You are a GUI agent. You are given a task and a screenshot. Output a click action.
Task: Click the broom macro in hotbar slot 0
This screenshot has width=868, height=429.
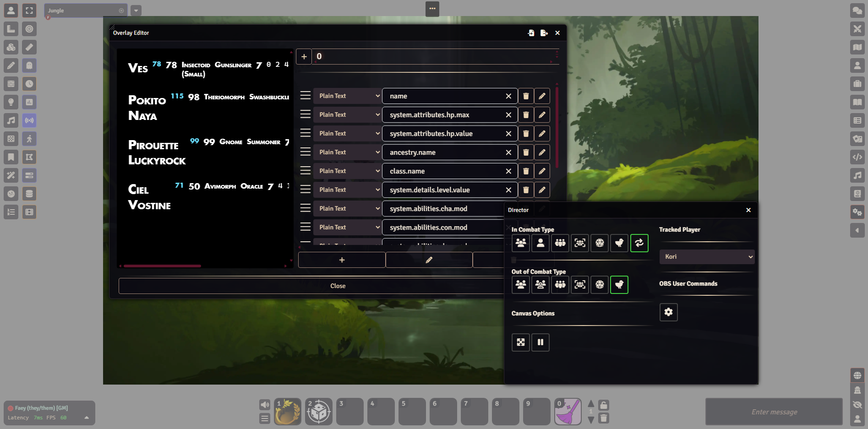click(568, 412)
